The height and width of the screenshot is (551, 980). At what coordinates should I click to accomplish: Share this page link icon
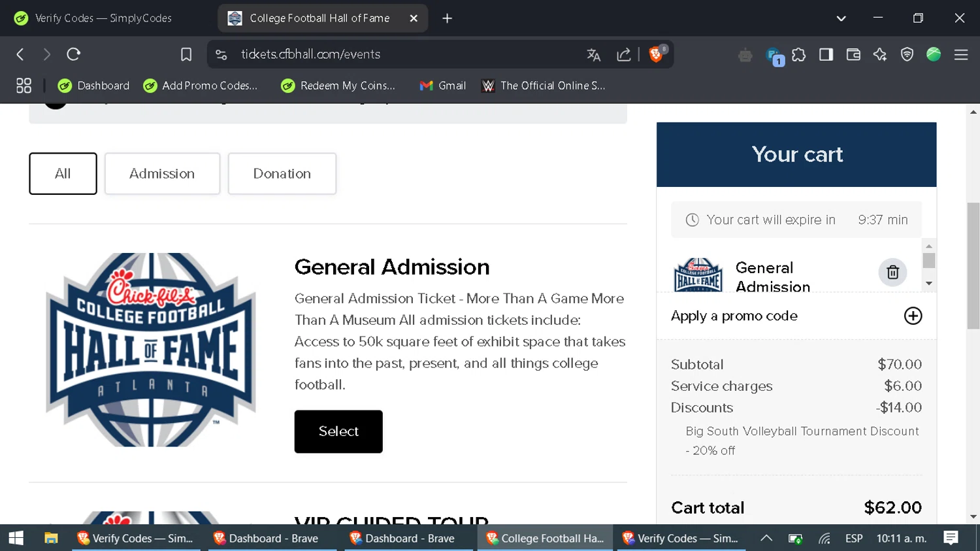(x=623, y=55)
